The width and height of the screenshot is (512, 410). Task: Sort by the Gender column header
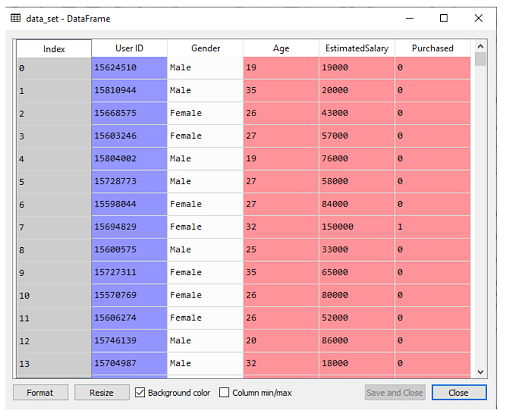[x=205, y=49]
